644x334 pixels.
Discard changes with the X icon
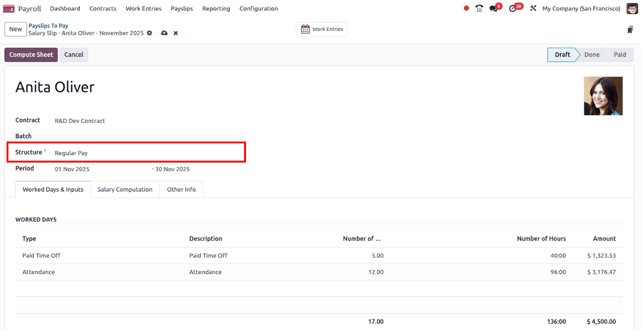[175, 33]
